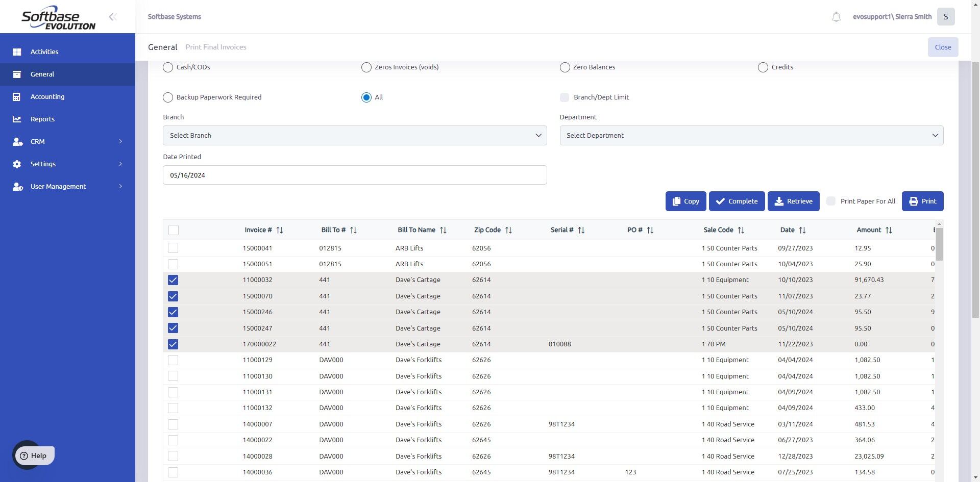The width and height of the screenshot is (980, 482).
Task: Select the Credits radio button
Action: tap(763, 67)
